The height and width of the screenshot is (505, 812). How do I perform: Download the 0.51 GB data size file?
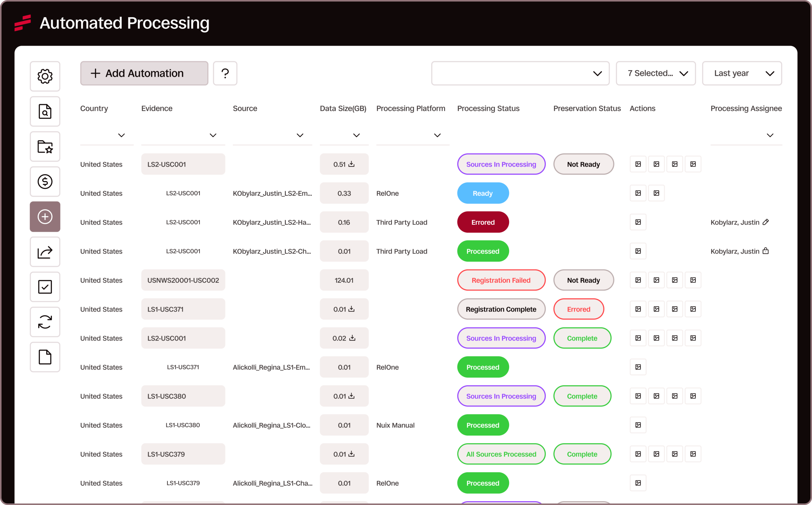[x=351, y=164]
